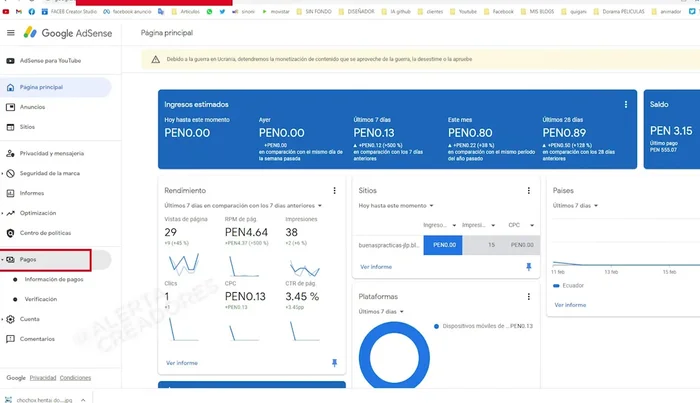The width and height of the screenshot is (700, 403).
Task: Click the Google AdSense logo
Action: [x=68, y=33]
